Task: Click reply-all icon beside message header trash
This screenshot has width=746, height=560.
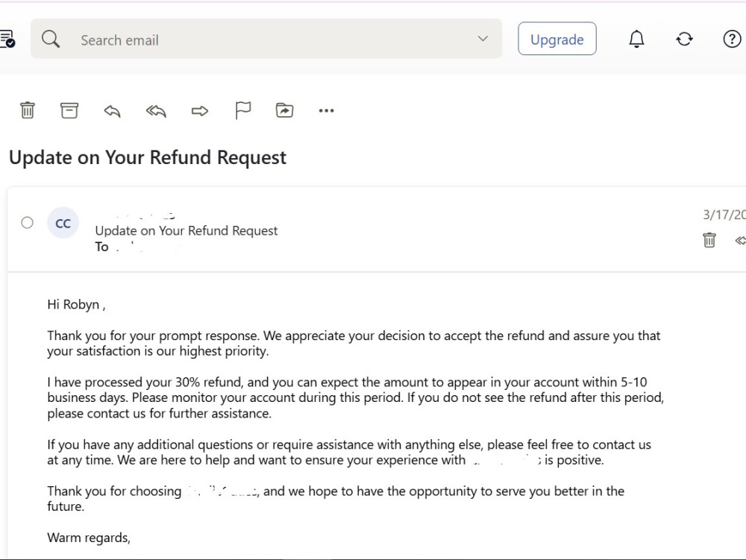Action: [740, 241]
